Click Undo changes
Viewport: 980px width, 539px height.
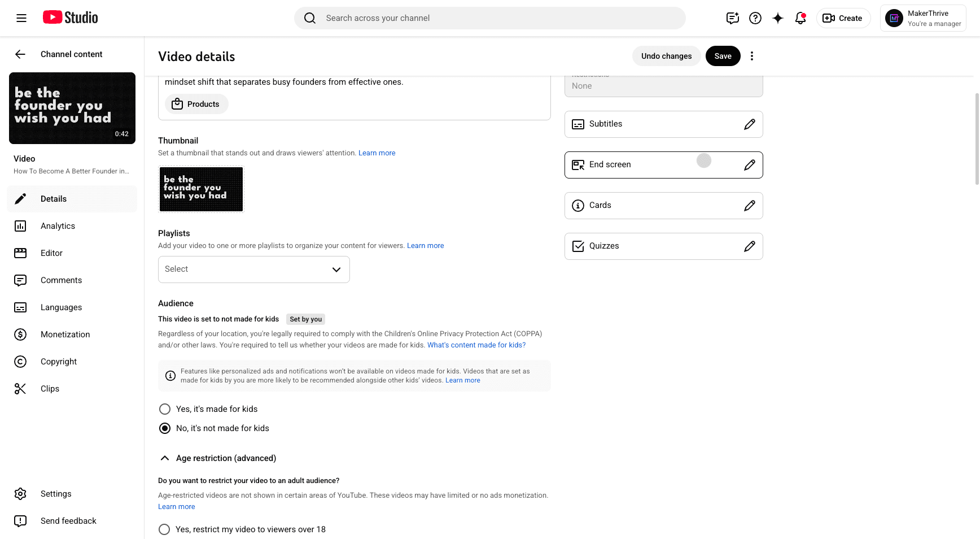[666, 56]
